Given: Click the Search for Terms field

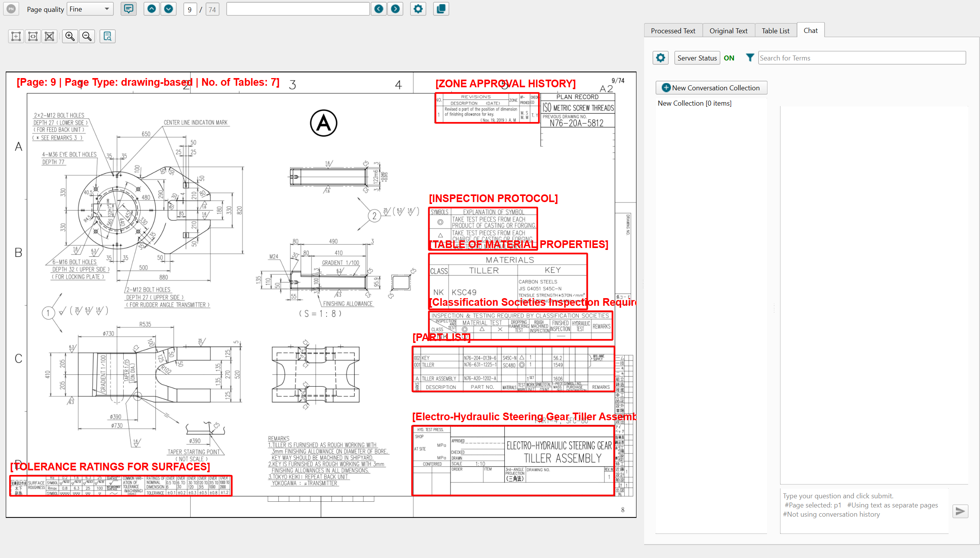Looking at the screenshot, I should [862, 58].
